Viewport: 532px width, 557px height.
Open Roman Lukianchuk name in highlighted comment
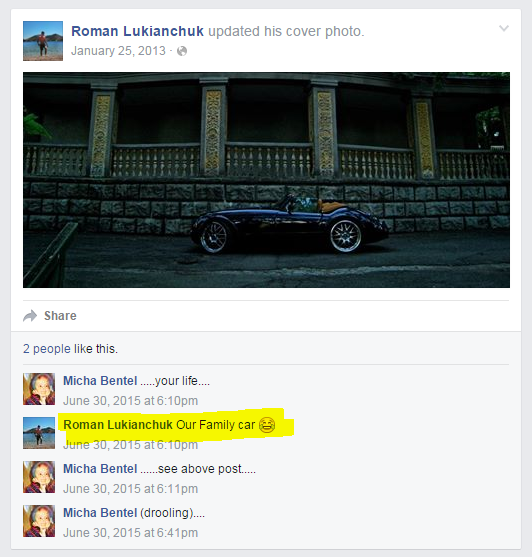pos(118,425)
